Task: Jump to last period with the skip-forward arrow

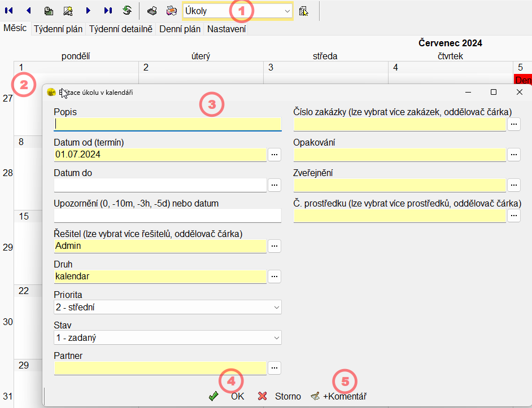Action: pos(108,11)
